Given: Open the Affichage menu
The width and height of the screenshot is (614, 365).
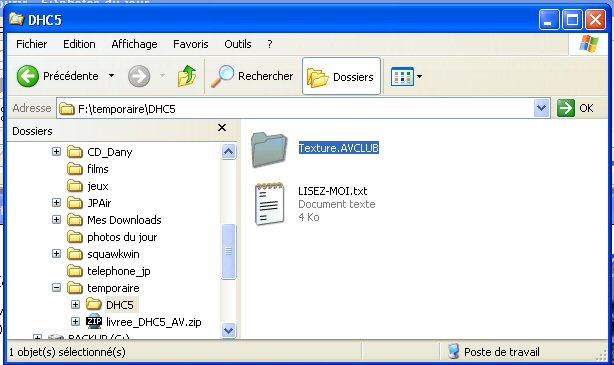Looking at the screenshot, I should (134, 44).
